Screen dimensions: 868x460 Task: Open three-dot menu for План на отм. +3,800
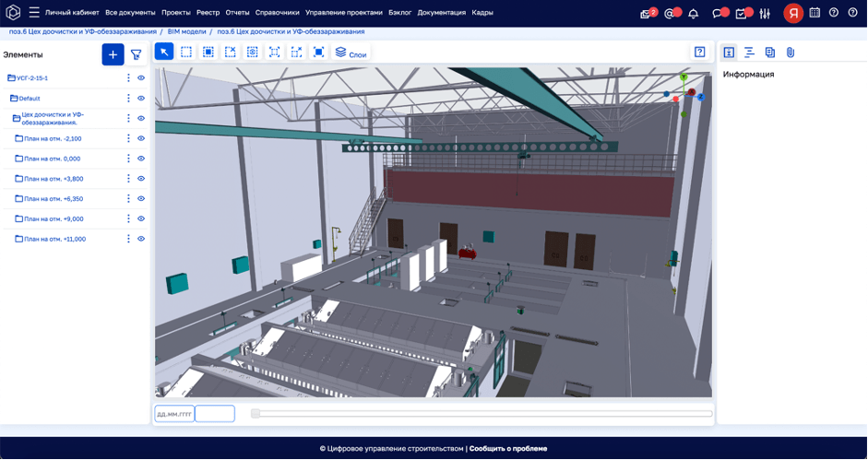tap(128, 179)
